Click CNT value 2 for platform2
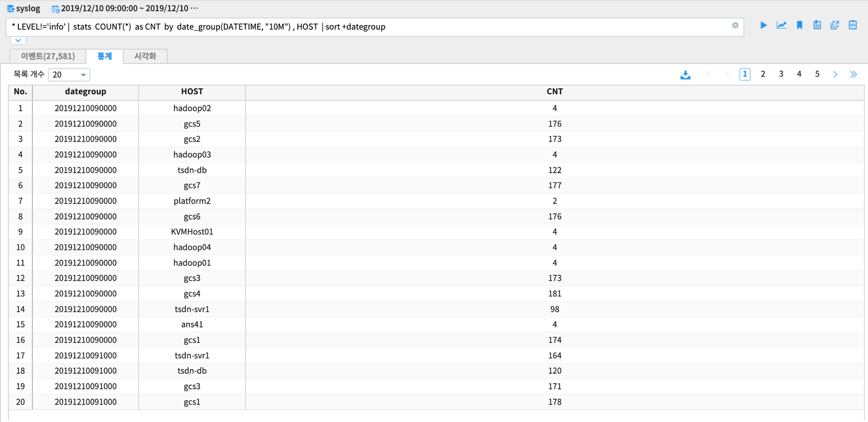The height and width of the screenshot is (422, 868). [x=554, y=201]
